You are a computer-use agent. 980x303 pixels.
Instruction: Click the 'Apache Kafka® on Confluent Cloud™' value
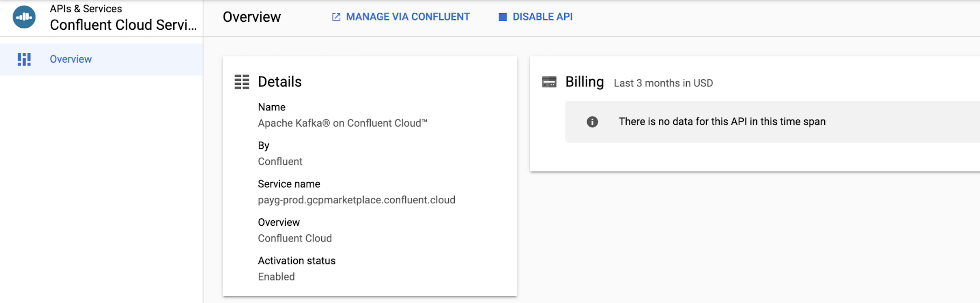[342, 123]
